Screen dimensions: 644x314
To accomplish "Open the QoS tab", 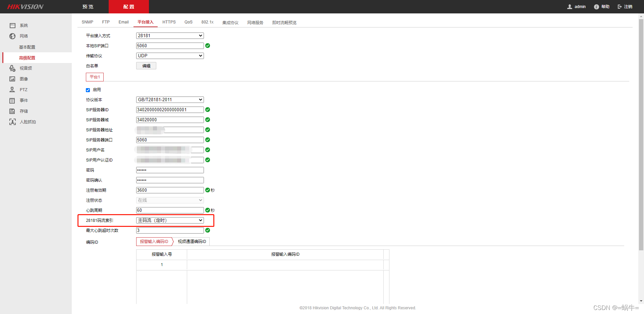I will click(189, 22).
